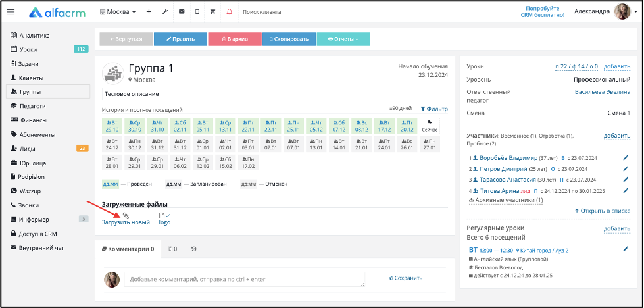Open the Александра user menu arrow
The height and width of the screenshot is (308, 644).
click(636, 13)
